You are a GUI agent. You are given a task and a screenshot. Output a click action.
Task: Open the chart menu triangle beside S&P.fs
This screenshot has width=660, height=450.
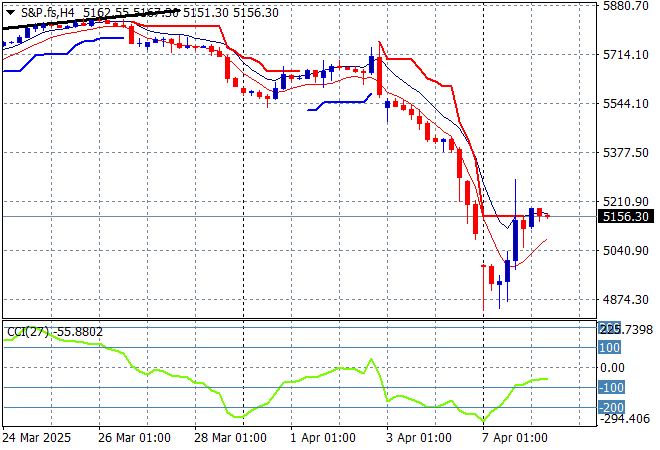11,13
